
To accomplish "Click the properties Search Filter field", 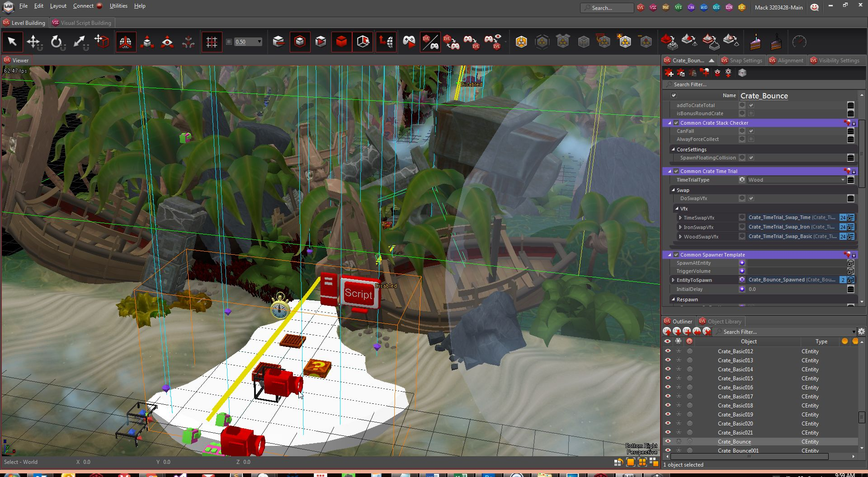I will (759, 84).
